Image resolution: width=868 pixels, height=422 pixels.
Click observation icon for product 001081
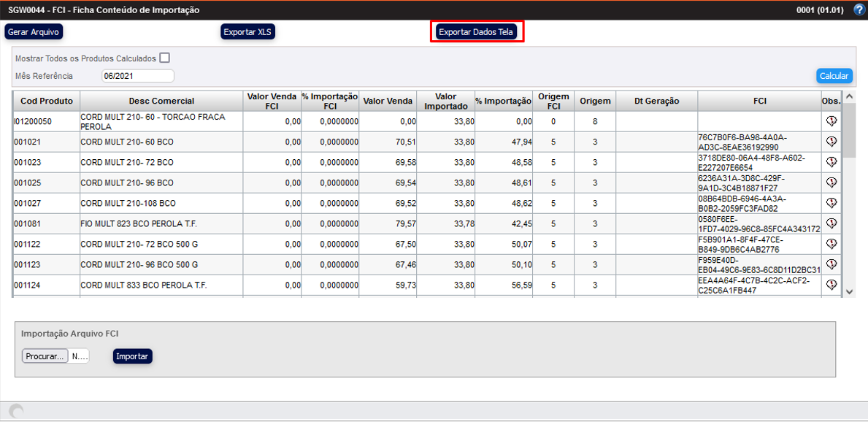831,223
